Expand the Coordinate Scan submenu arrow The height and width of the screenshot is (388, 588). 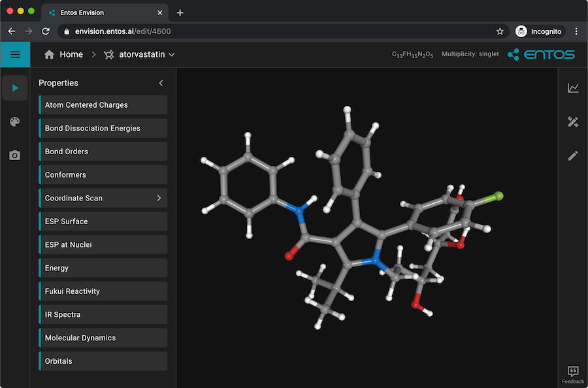[x=159, y=198]
